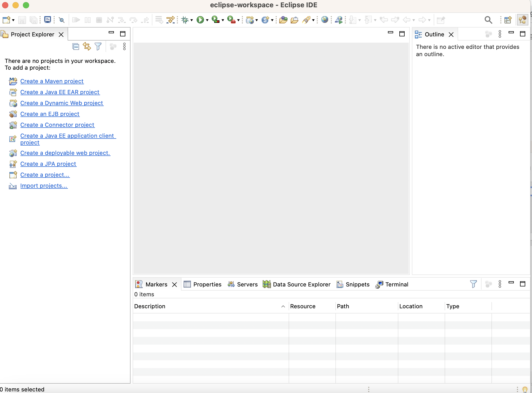Click the Debug bug icon
Image resolution: width=532 pixels, height=393 pixels.
(185, 20)
